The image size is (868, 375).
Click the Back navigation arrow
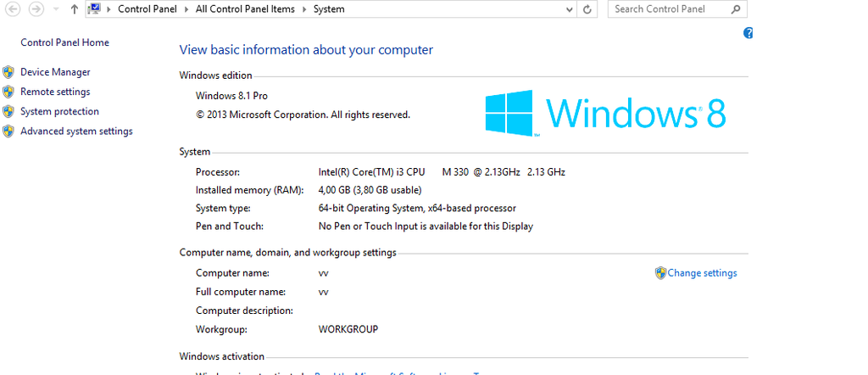point(13,8)
